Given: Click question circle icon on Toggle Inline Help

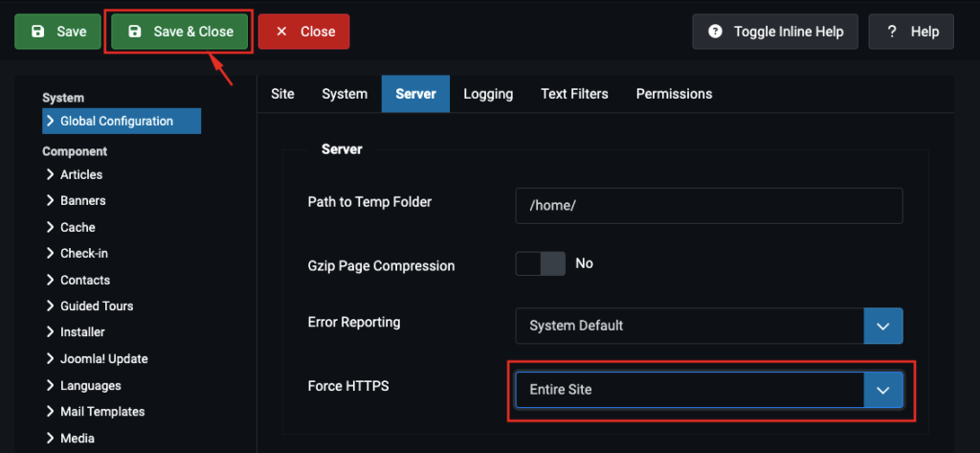Looking at the screenshot, I should 715,32.
